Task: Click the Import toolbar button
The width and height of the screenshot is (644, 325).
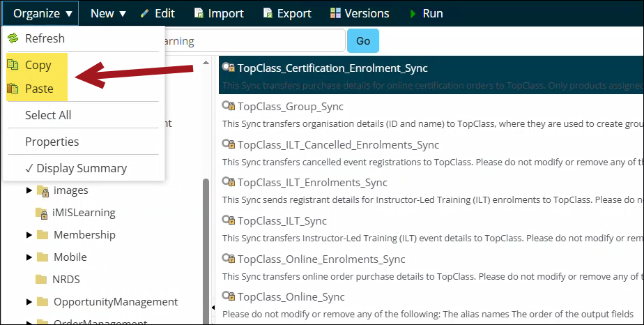Action: [x=219, y=13]
